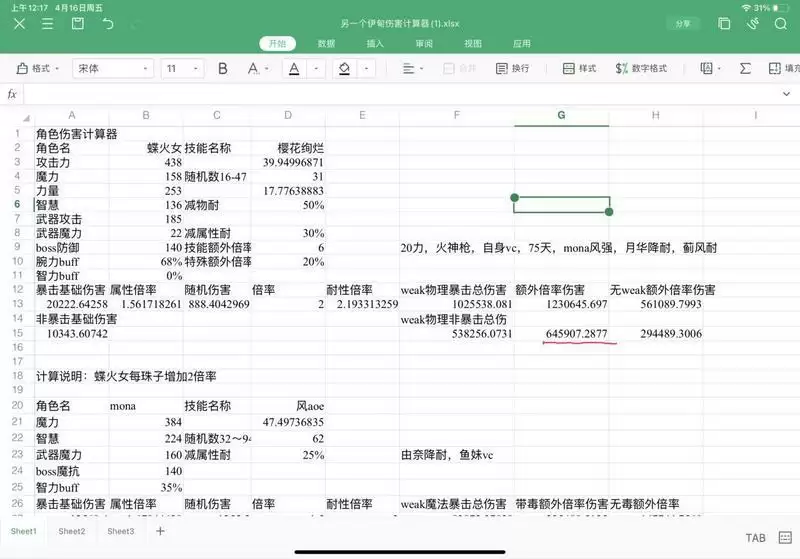Click cell containing boss防御
Image resolution: width=800 pixels, height=559 pixels.
click(72, 248)
